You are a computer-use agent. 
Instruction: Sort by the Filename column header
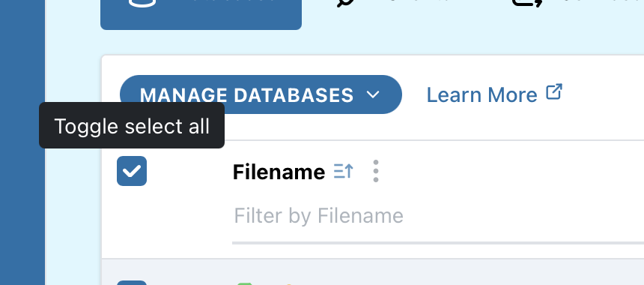(x=279, y=172)
